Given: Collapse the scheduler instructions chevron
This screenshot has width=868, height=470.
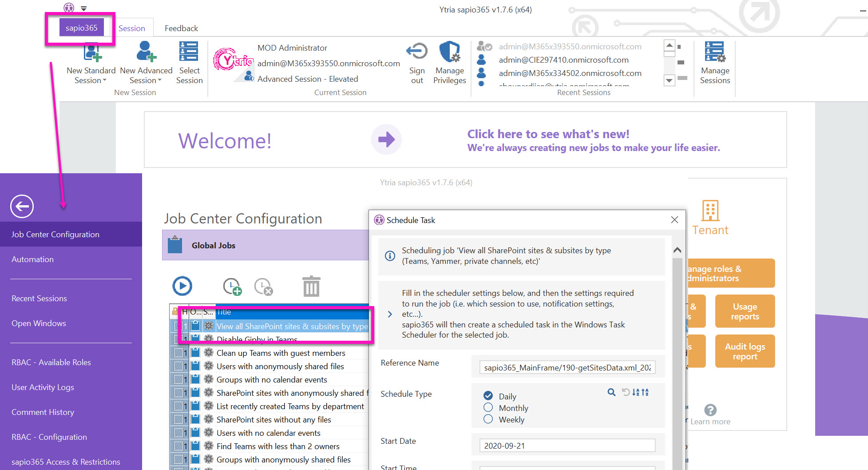Looking at the screenshot, I should [390, 314].
